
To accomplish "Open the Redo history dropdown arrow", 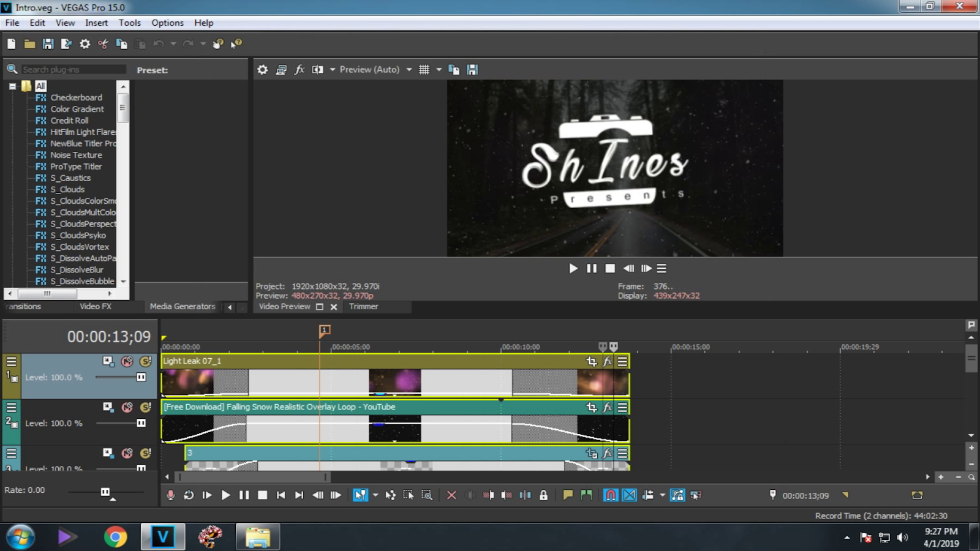I will [x=203, y=44].
